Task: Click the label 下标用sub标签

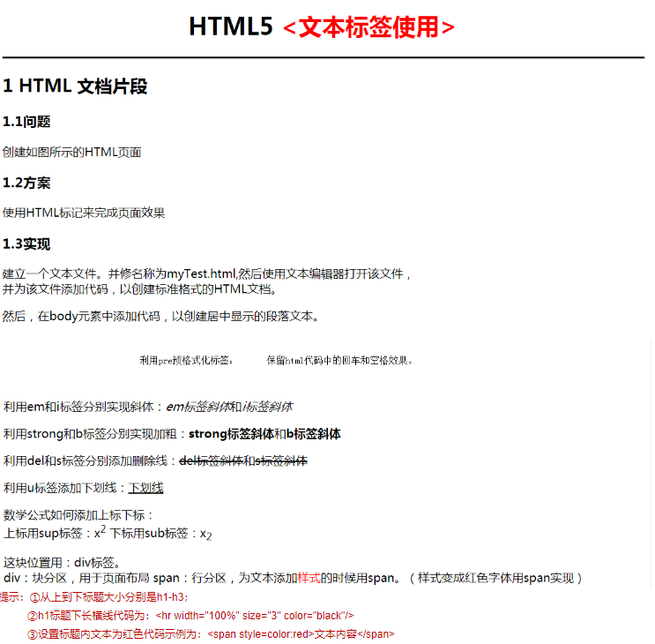Action: pyautogui.click(x=153, y=534)
